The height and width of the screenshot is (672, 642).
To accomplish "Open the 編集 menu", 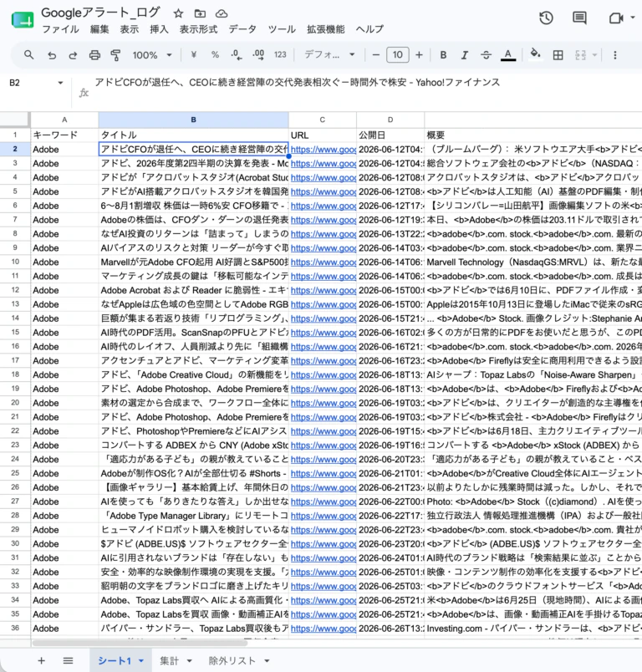I will tap(99, 29).
